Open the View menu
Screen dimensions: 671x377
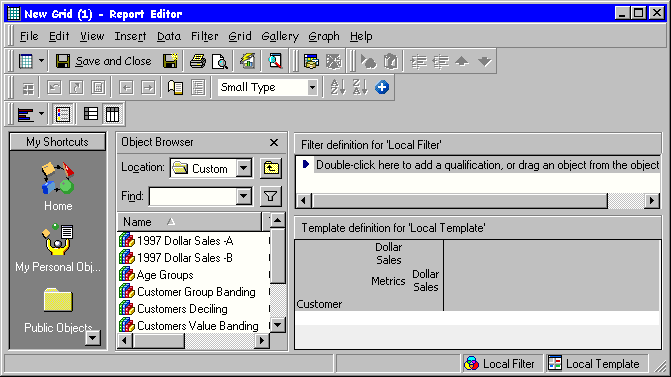pos(92,36)
